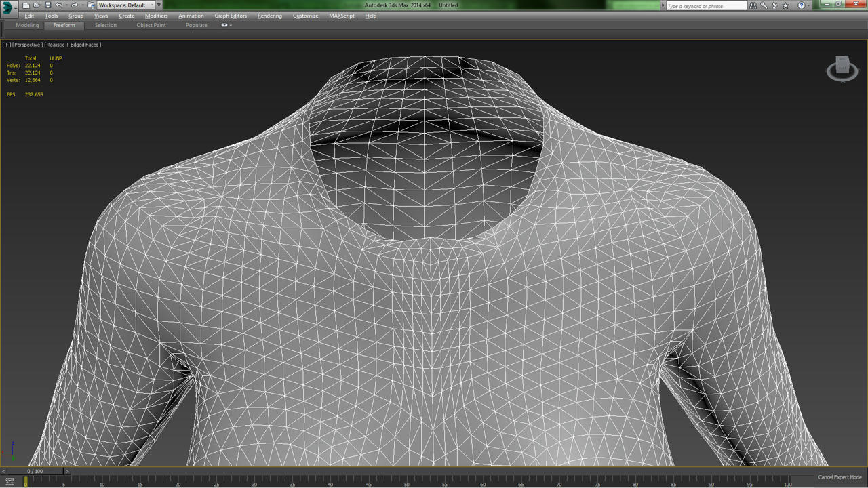Click the ViewCube navigation widget
Image resolution: width=868 pixels, height=488 pixels.
coord(842,68)
